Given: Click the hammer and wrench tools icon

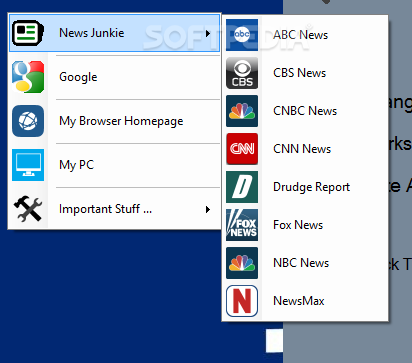Looking at the screenshot, I should point(28,209).
